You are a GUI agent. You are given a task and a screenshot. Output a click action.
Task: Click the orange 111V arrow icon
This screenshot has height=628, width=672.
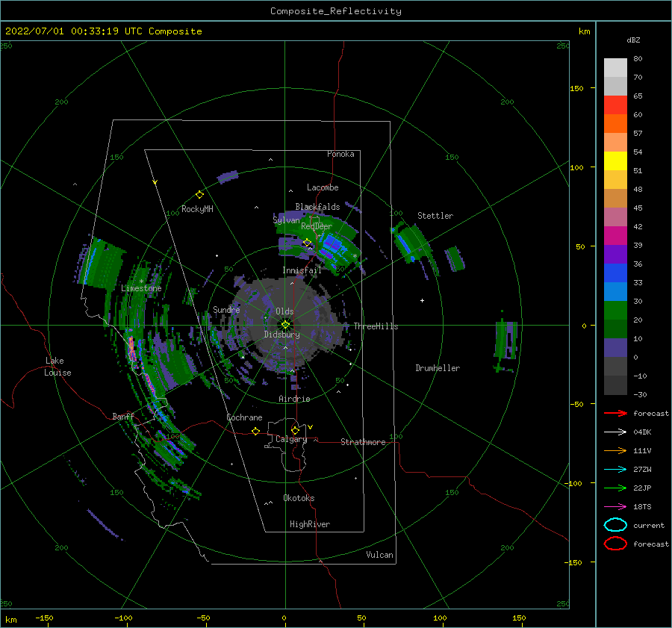click(615, 450)
